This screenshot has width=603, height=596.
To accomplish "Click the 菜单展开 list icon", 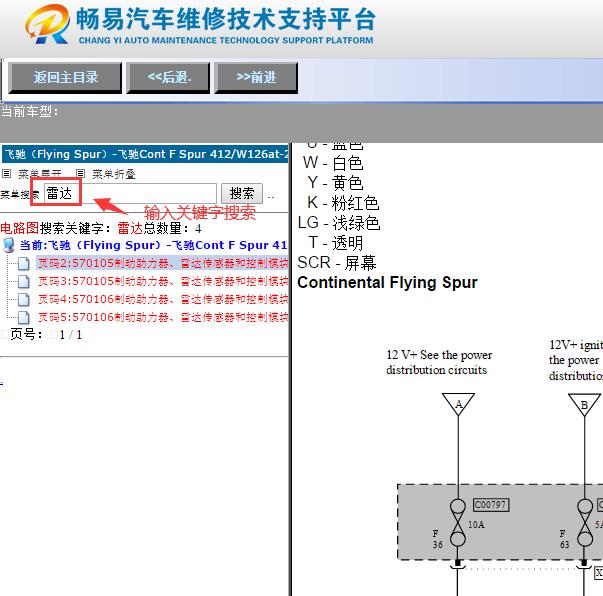I will click(6, 173).
